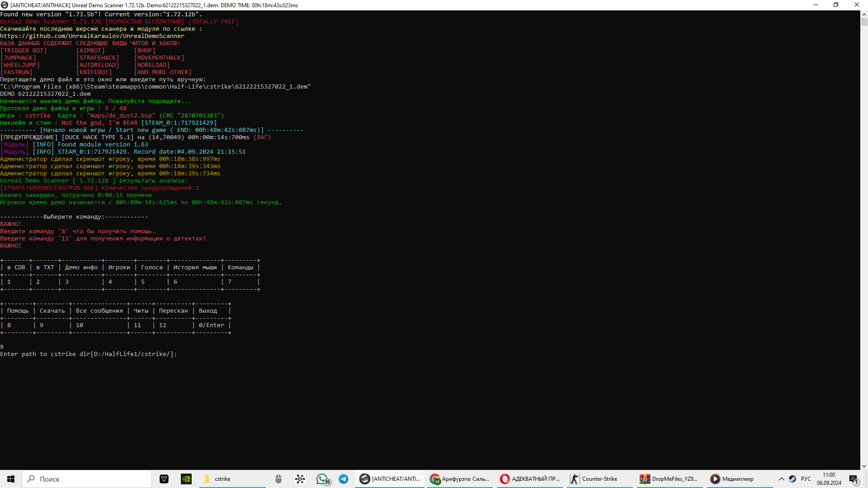
Task: Switch to the cstrike folder window
Action: [232, 479]
